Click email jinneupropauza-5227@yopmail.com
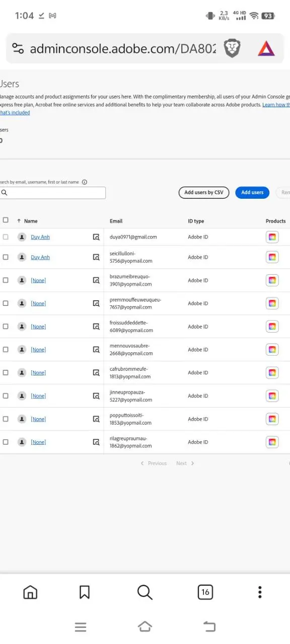Viewport: 290px width, 644px height. (x=131, y=396)
